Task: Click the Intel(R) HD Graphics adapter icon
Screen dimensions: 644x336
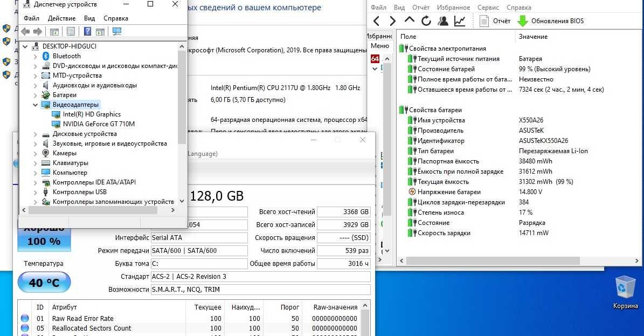Action: [x=56, y=114]
